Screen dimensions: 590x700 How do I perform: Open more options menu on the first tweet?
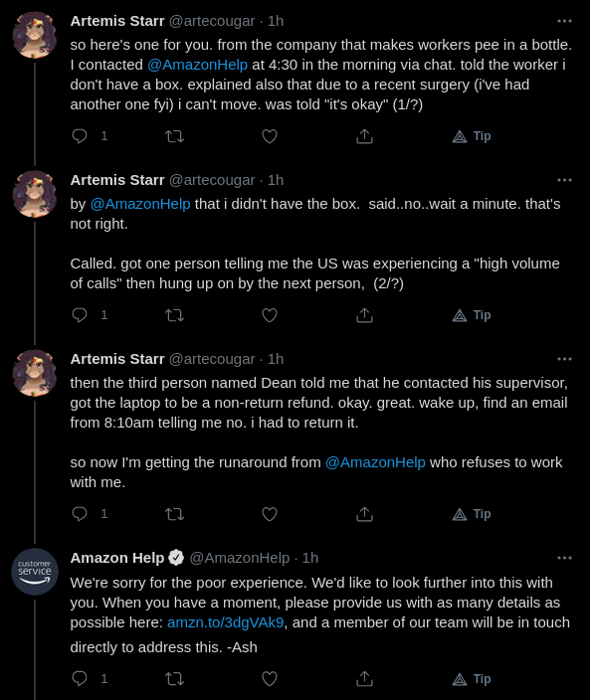point(564,21)
